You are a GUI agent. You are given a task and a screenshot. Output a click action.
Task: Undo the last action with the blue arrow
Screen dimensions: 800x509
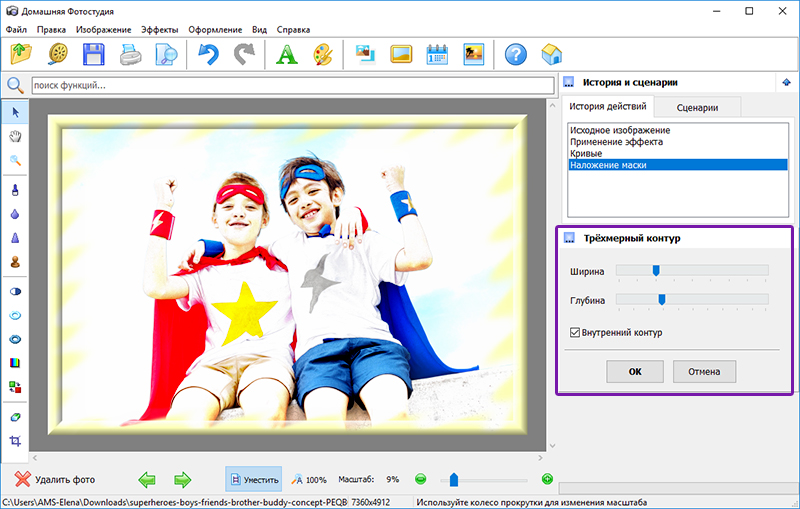[x=208, y=54]
